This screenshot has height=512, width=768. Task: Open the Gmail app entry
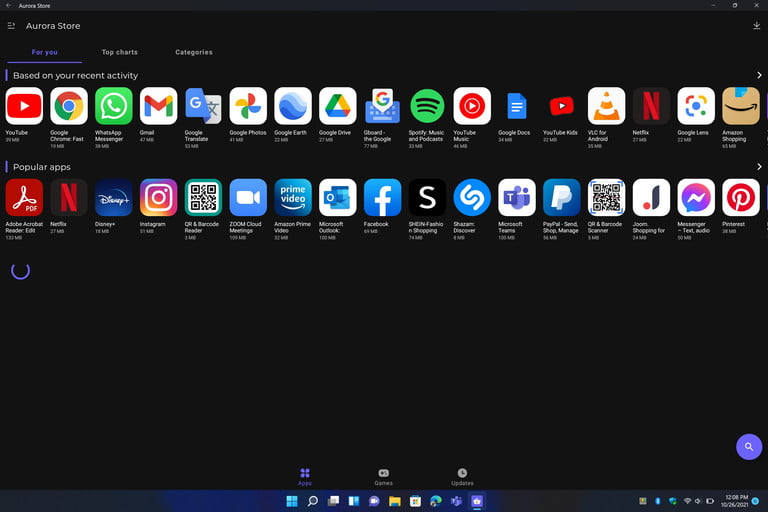click(x=159, y=106)
